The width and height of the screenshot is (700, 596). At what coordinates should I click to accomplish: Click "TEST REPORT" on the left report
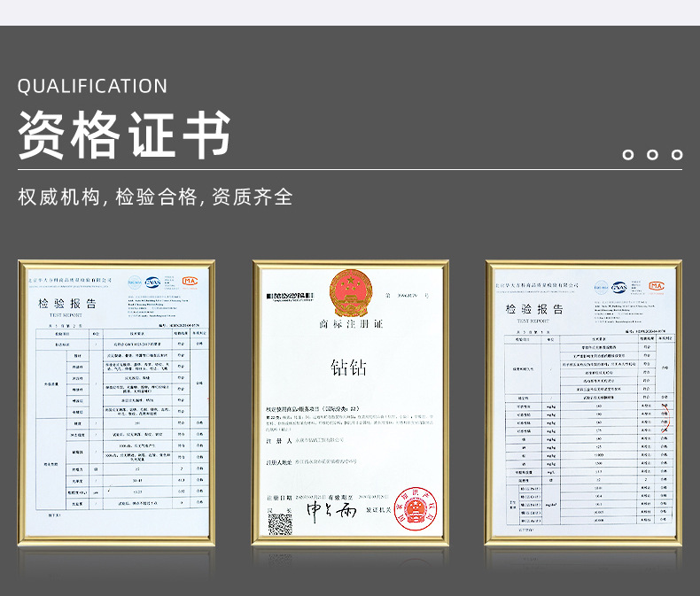click(x=66, y=315)
